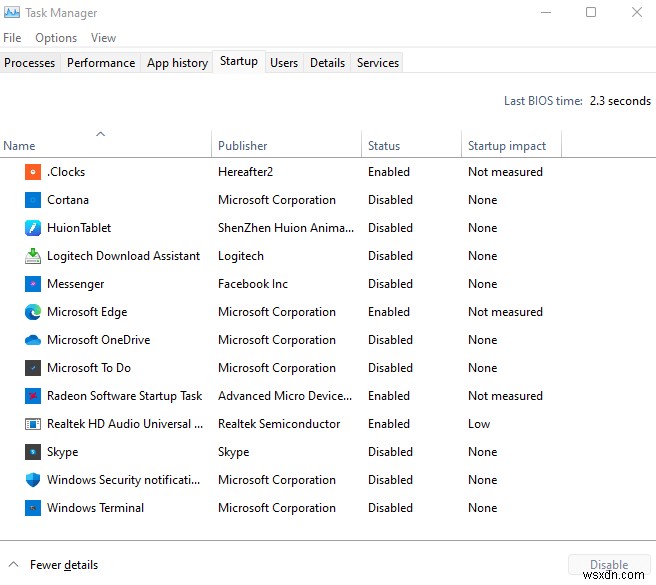Click the Task Manager title bar icon
The width and height of the screenshot is (656, 585).
click(12, 13)
